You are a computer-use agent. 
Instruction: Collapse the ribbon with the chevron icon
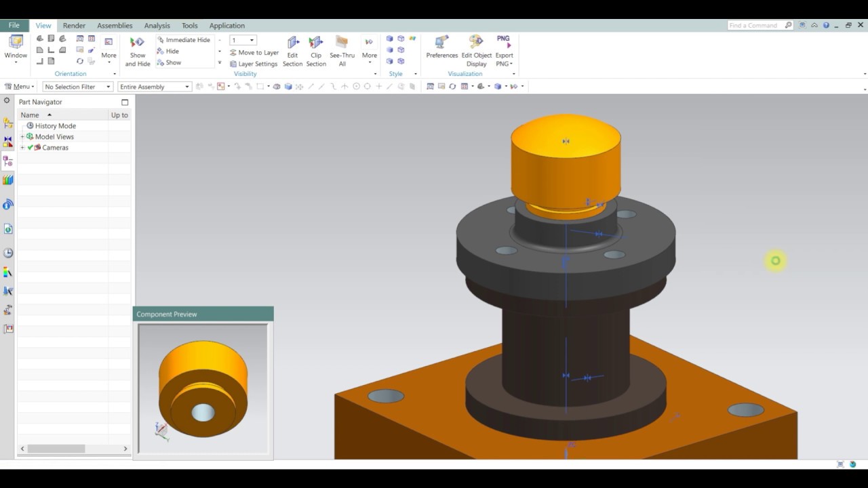[814, 26]
